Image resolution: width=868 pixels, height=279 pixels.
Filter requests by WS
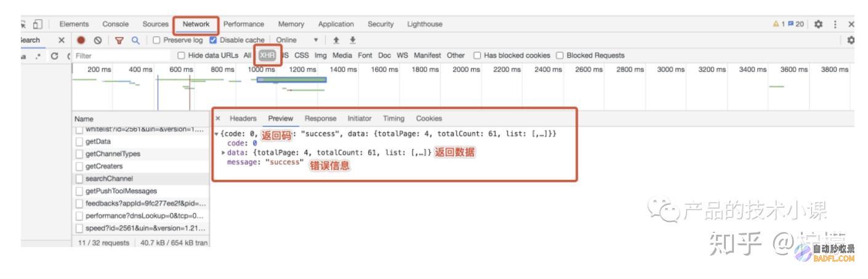pyautogui.click(x=403, y=56)
